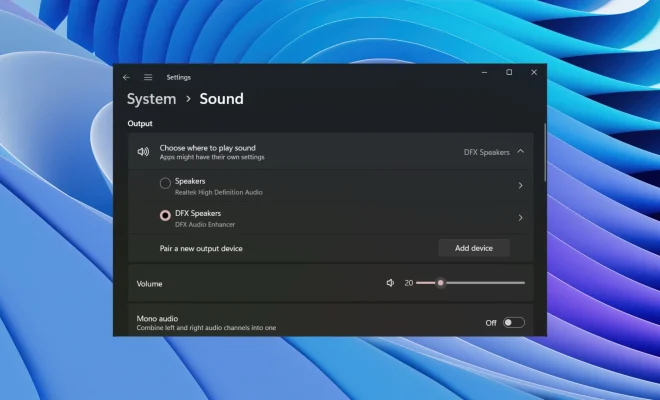660x400 pixels.
Task: Click the Settings window vertical scrollbar
Action: coord(545,152)
